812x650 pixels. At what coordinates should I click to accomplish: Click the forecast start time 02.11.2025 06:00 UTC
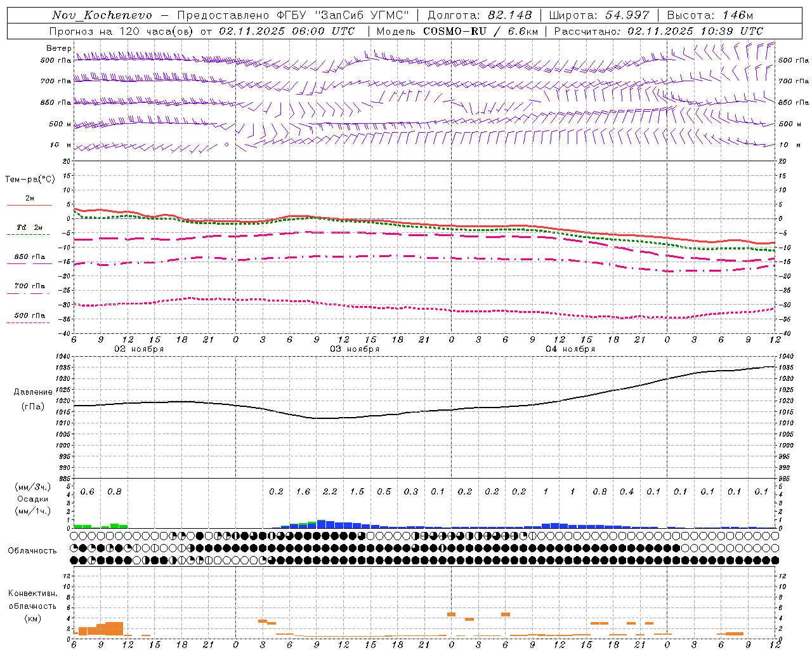point(287,31)
